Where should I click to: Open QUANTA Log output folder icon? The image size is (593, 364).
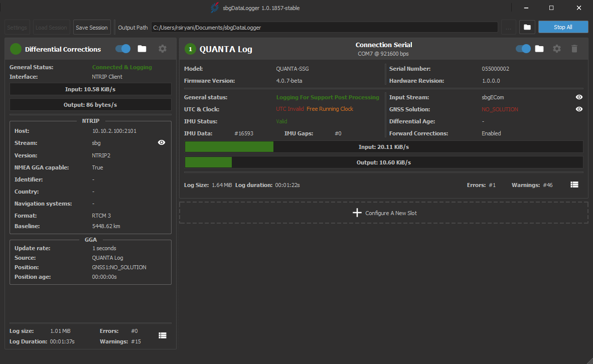pos(539,49)
